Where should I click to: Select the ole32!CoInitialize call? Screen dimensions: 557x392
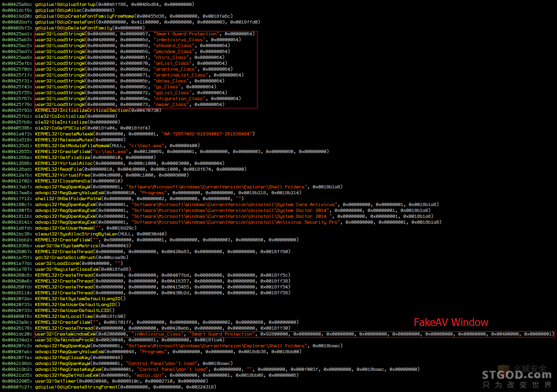pyautogui.click(x=60, y=116)
